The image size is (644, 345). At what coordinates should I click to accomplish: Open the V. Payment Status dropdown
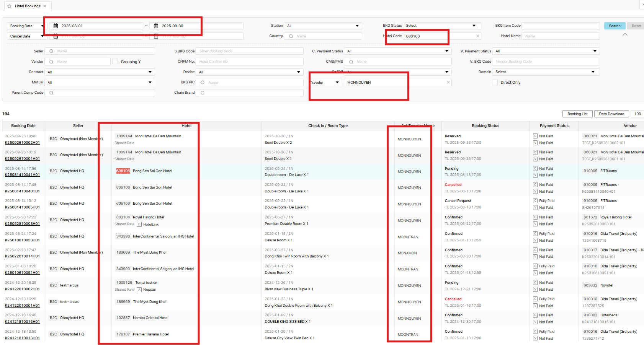[x=546, y=51]
